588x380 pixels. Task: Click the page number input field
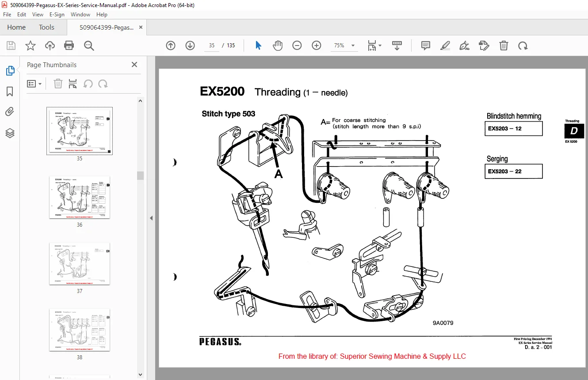point(212,46)
